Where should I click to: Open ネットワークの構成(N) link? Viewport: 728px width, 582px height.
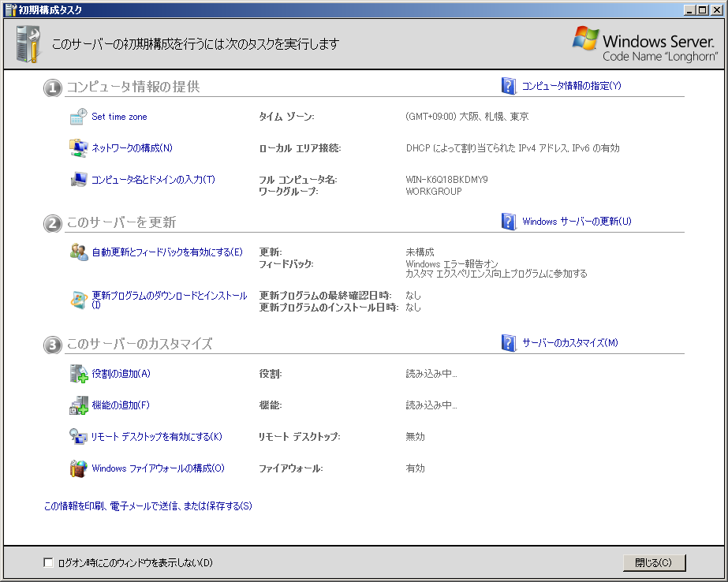(132, 148)
